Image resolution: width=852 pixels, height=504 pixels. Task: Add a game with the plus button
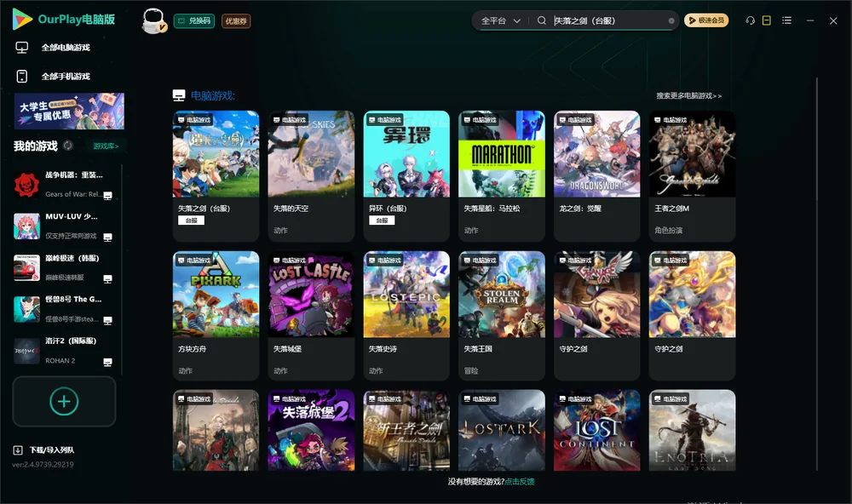tap(64, 401)
